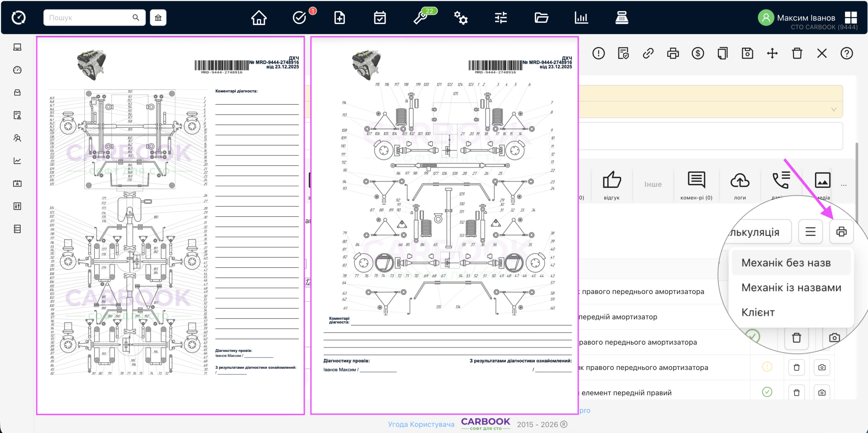This screenshot has width=868, height=433.
Task: Click the tasks checkmark icon with badge
Action: tap(300, 18)
